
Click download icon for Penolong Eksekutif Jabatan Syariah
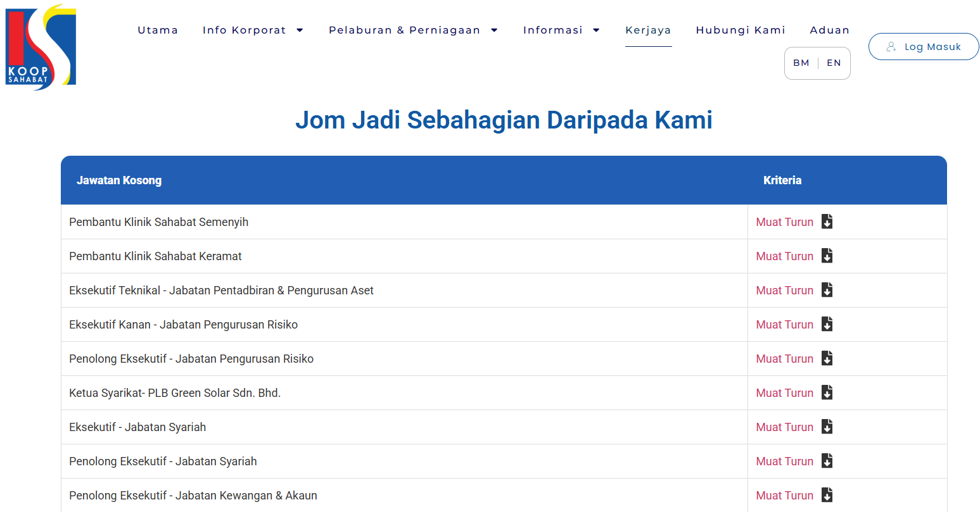click(x=827, y=461)
